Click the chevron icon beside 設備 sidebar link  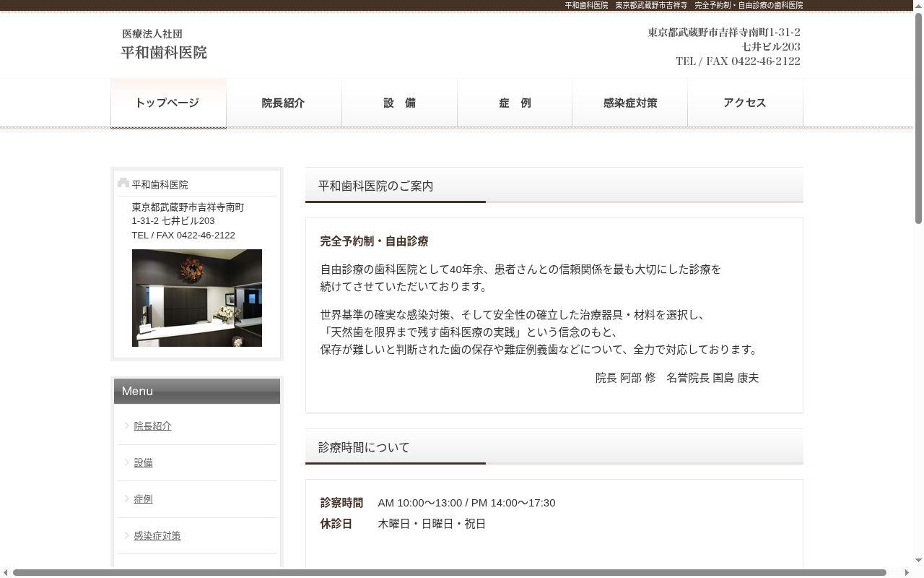[x=126, y=462]
